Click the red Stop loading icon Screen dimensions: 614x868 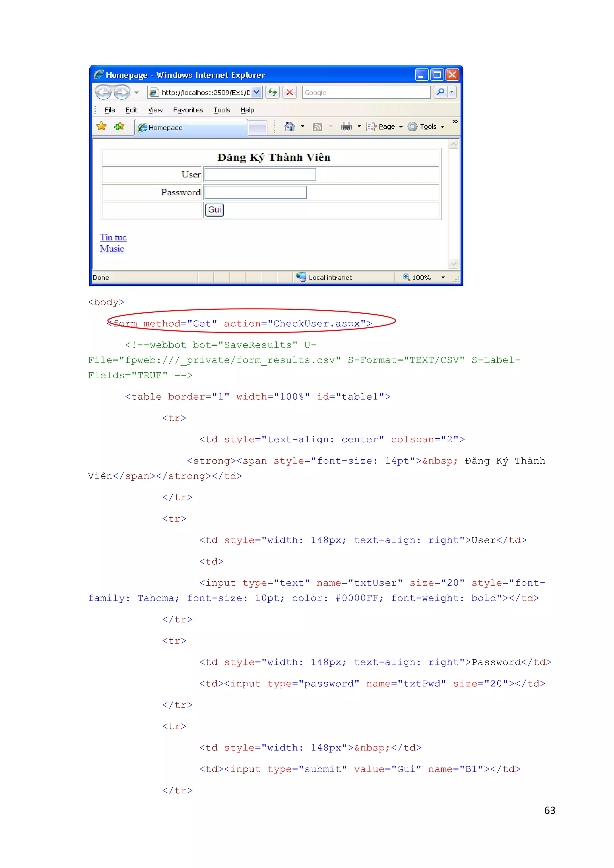point(290,92)
